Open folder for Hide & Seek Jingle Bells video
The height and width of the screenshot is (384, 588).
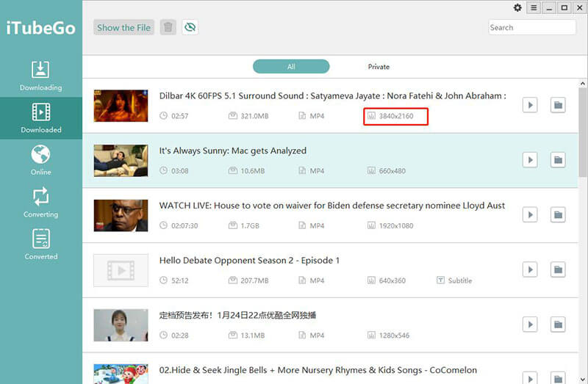(x=558, y=377)
